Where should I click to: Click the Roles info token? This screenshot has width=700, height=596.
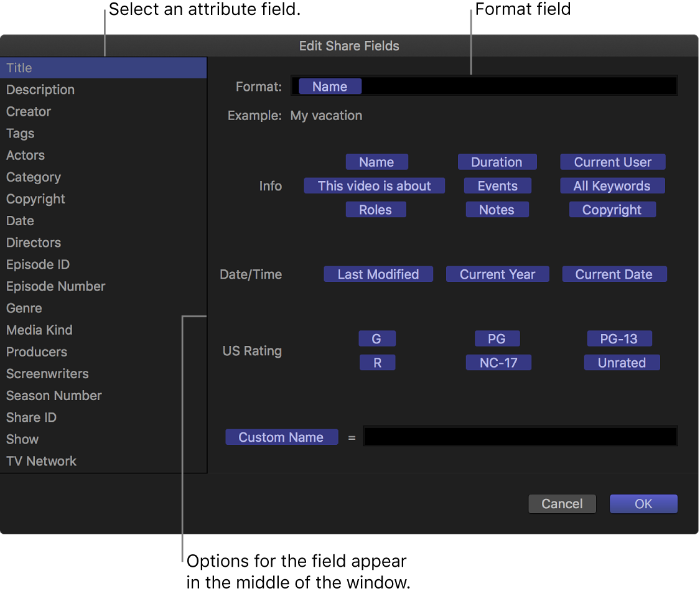376,209
